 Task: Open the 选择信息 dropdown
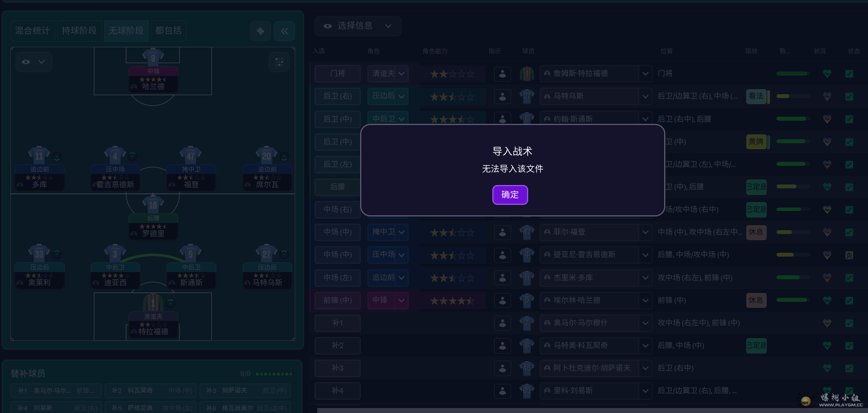tap(358, 26)
